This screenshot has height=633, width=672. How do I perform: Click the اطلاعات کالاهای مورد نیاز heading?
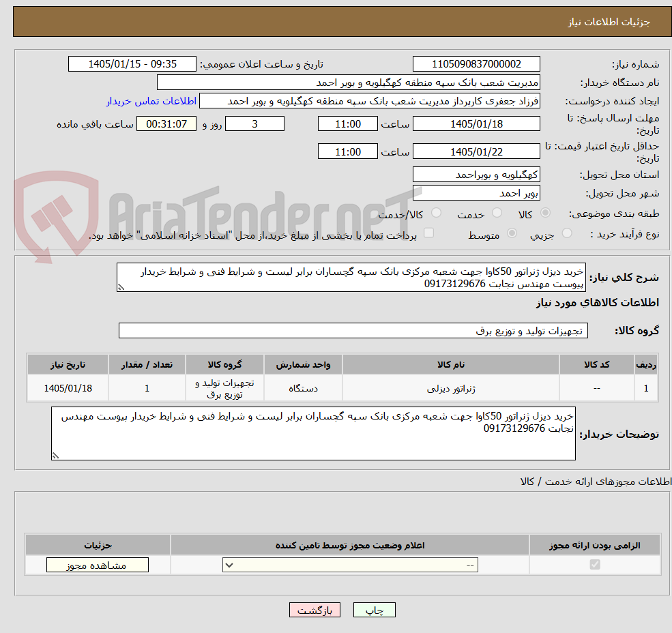click(598, 303)
